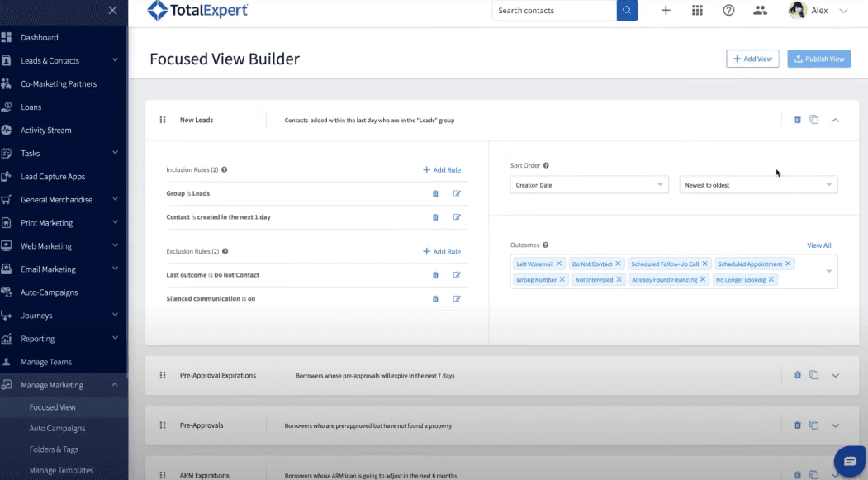The width and height of the screenshot is (868, 480).
Task: Open the chat support bubble
Action: coord(849,461)
